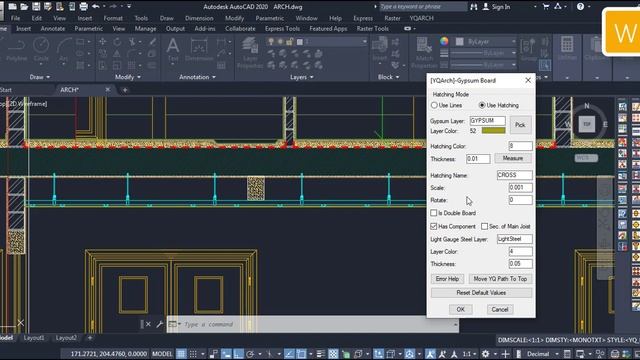Open the 1:1 annotation scale dropdown

(x=469, y=354)
